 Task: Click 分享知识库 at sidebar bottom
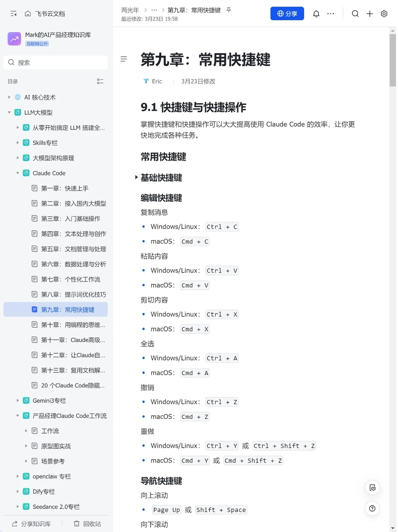pos(31,524)
